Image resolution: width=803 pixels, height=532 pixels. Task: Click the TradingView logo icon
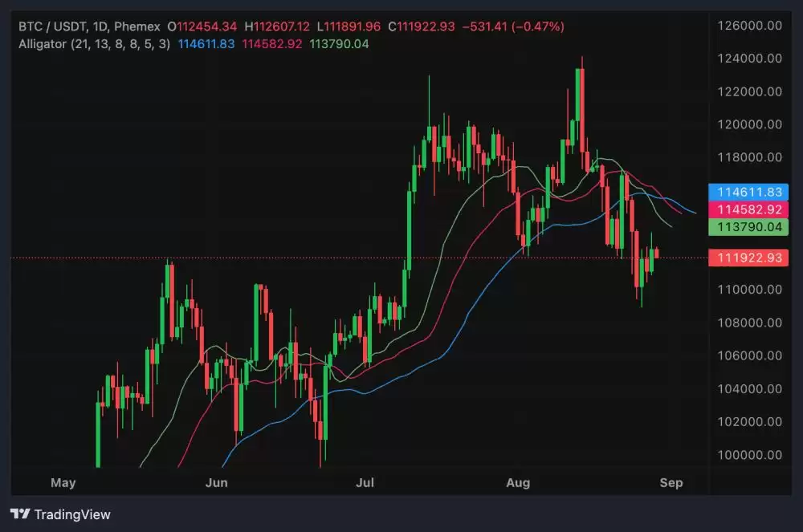click(20, 514)
